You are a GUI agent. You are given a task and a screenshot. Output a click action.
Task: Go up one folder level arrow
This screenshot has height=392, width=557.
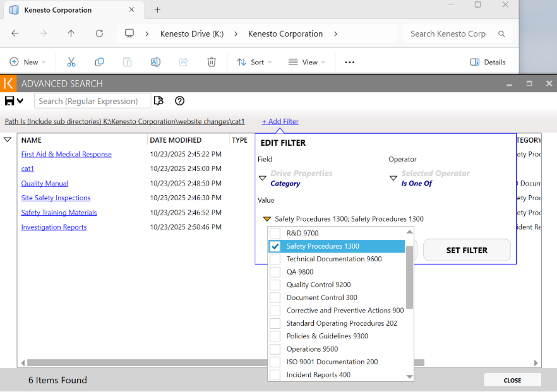coord(71,33)
